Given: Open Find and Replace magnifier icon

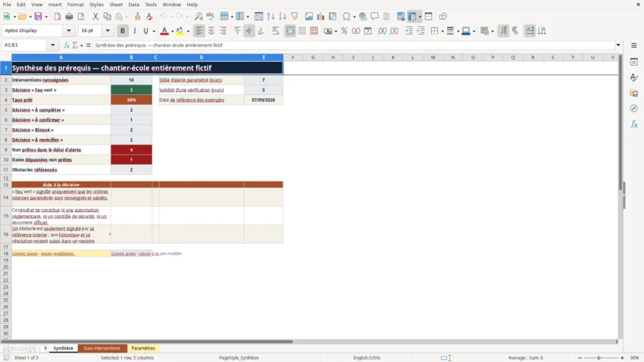Looking at the screenshot, I should coord(198,16).
